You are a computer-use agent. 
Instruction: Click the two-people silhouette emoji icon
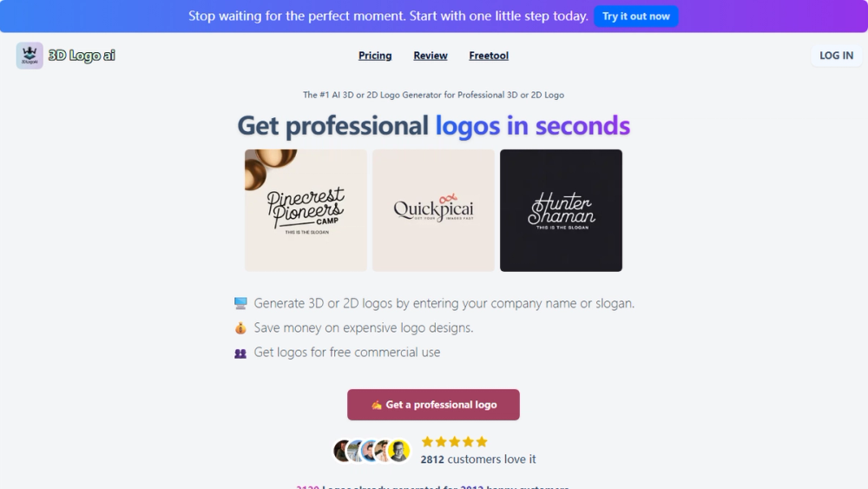(x=240, y=353)
